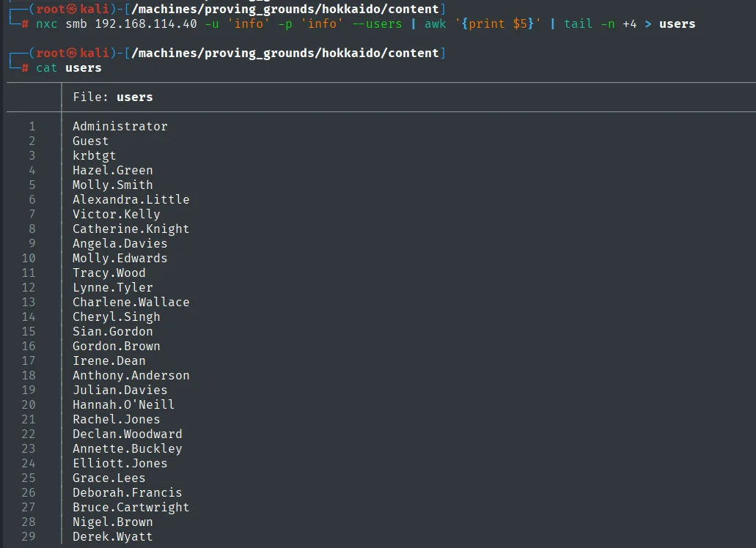The height and width of the screenshot is (548, 756).
Task: Click on 'Molly.Smith' in the list
Action: 113,185
